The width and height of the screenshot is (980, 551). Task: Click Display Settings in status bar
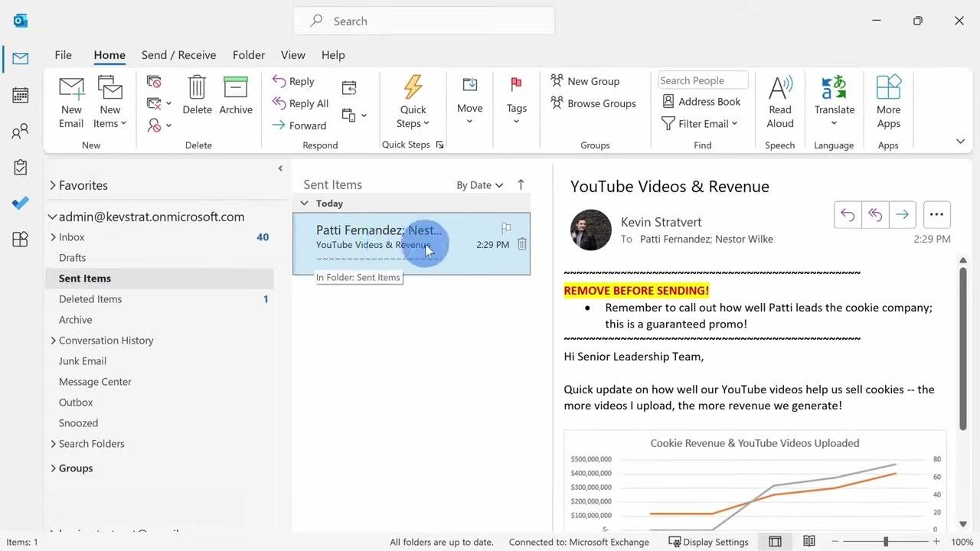[708, 542]
